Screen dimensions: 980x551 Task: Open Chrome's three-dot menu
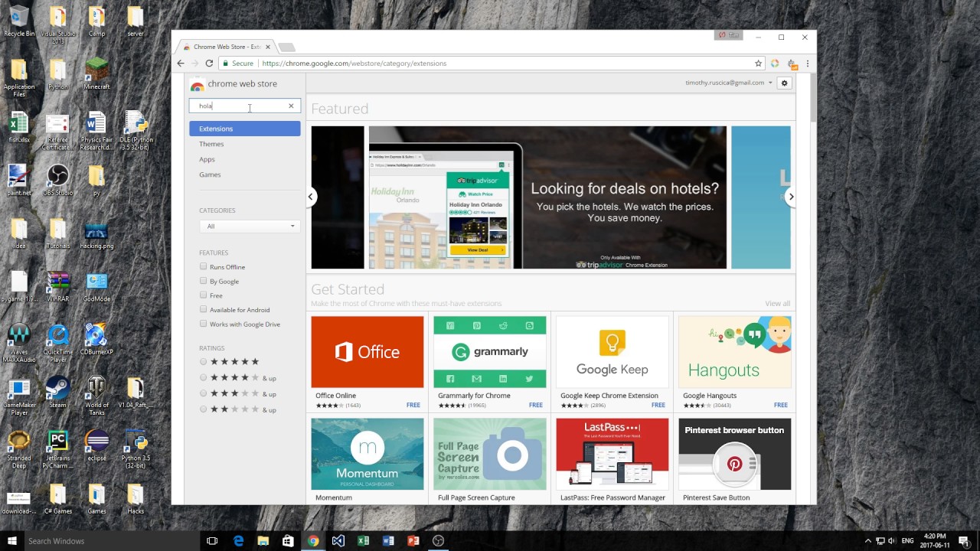click(807, 64)
